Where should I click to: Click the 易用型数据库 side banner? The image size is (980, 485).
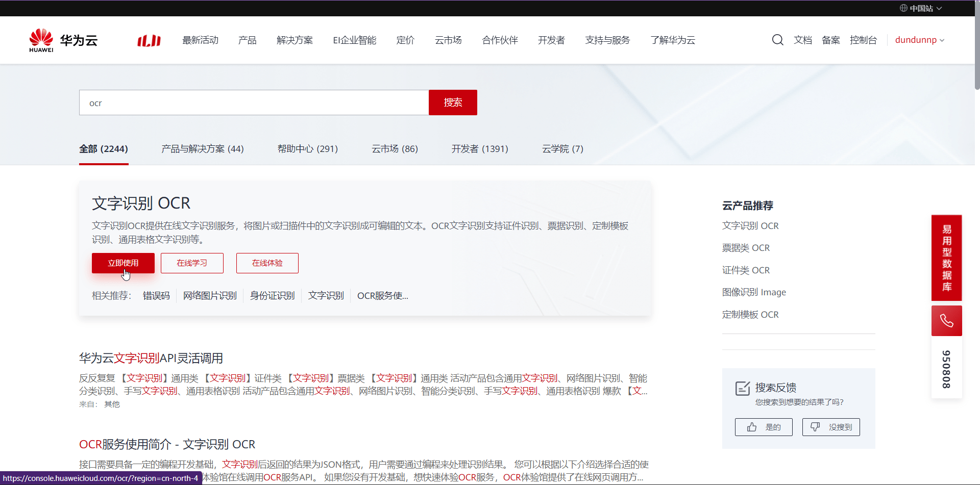click(x=946, y=258)
